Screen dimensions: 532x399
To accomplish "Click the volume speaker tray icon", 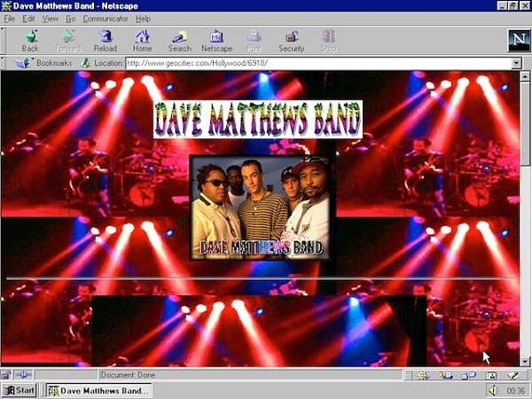I will click(x=493, y=390).
